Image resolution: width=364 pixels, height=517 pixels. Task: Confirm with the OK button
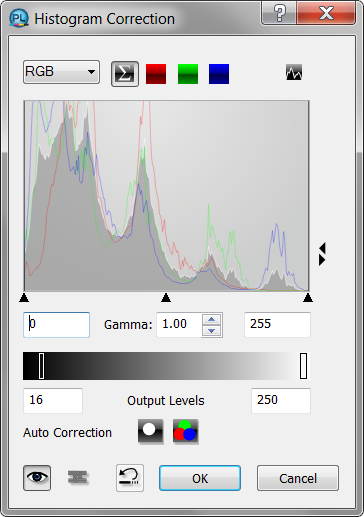[x=200, y=478]
